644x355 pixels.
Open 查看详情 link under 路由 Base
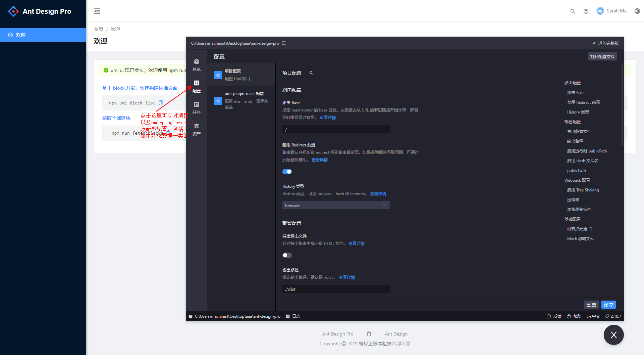click(x=328, y=118)
